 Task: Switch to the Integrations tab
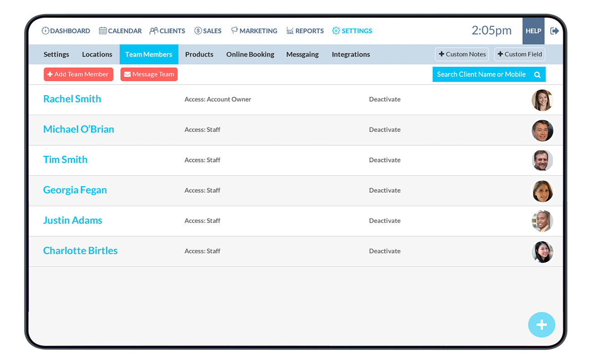pyautogui.click(x=351, y=54)
